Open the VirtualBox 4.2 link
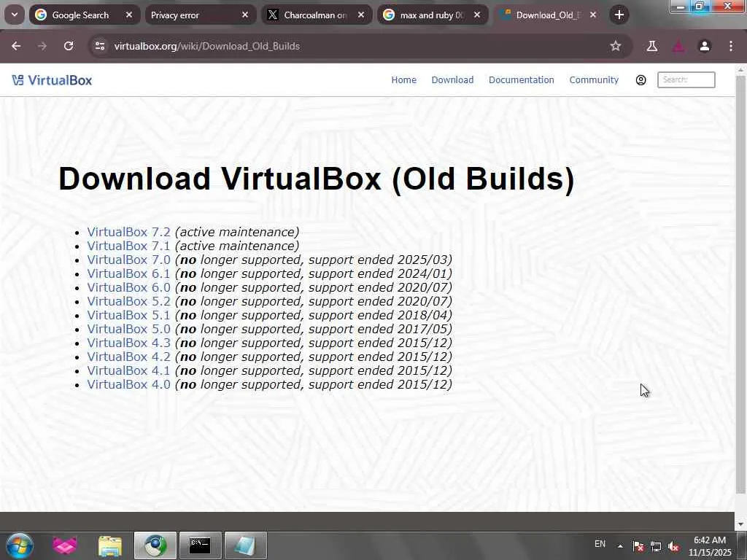This screenshot has width=747, height=560. click(128, 357)
